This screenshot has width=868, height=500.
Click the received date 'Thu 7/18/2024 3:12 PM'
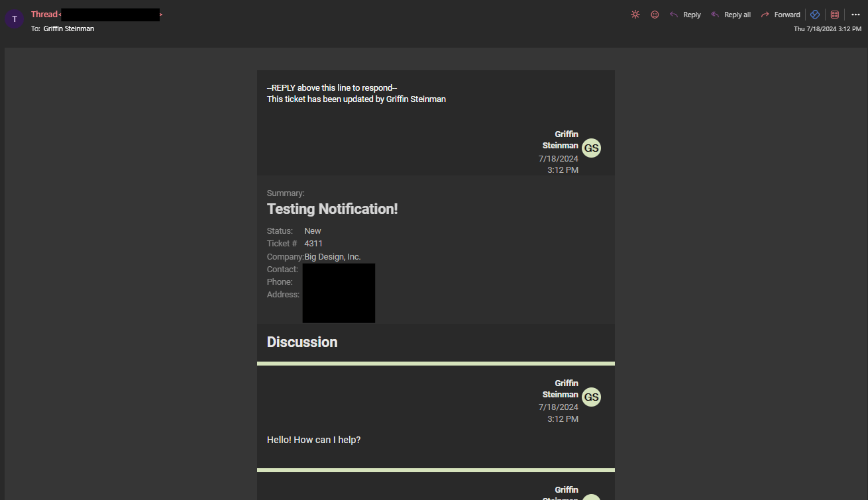click(x=828, y=28)
